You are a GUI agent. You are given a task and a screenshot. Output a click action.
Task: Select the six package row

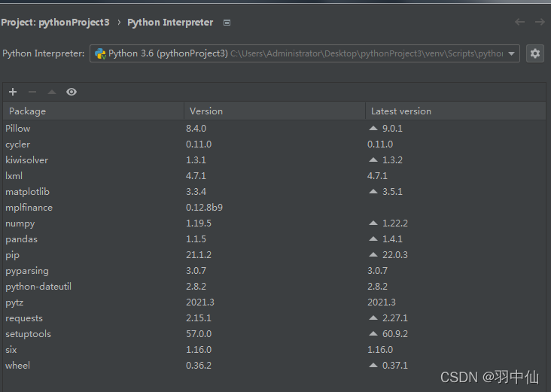[275, 350]
